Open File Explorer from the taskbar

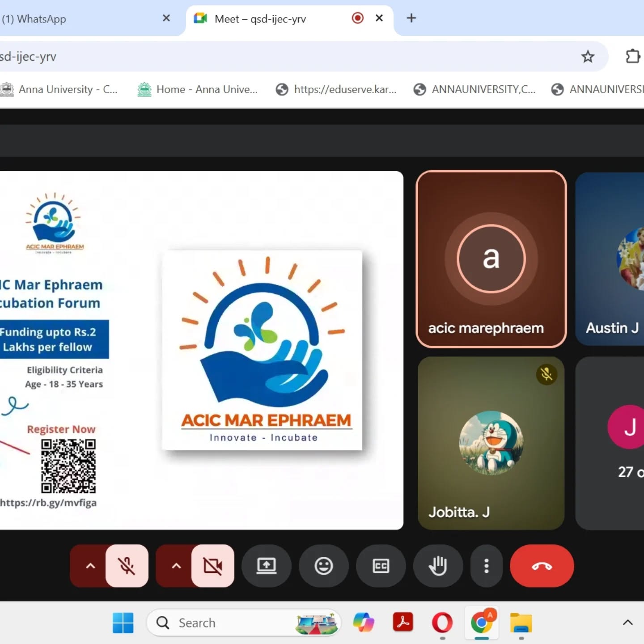[x=521, y=623]
